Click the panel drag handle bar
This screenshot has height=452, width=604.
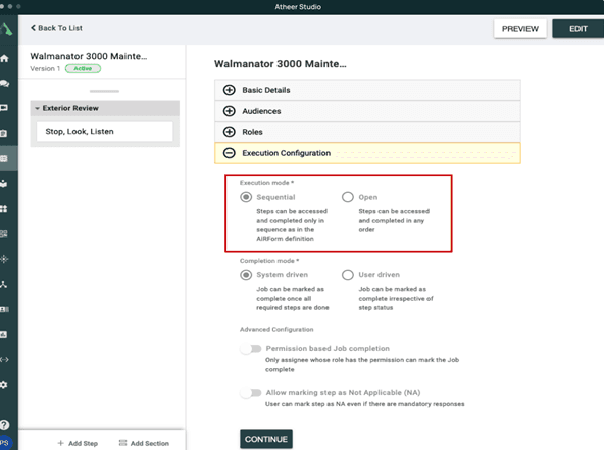click(x=104, y=91)
